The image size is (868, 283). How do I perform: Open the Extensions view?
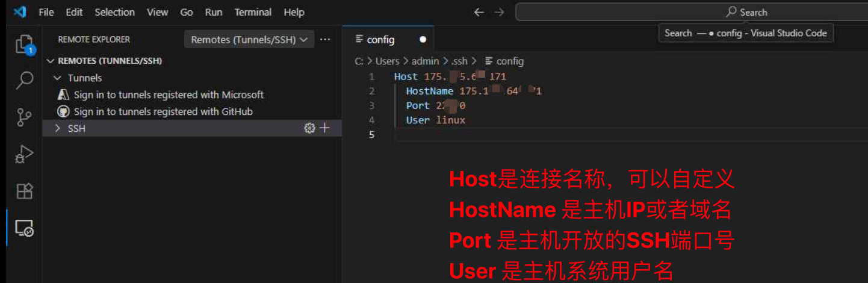24,191
